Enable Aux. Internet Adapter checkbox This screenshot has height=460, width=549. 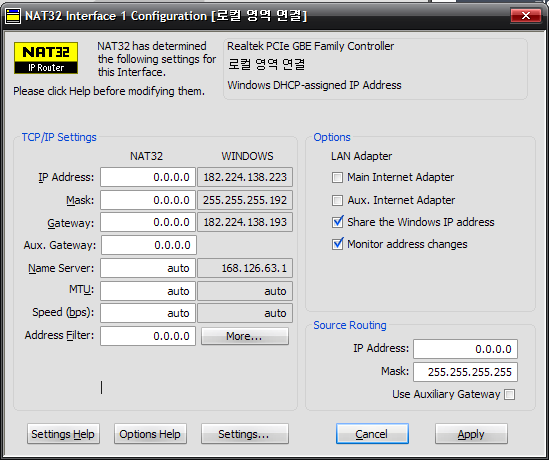(337, 200)
